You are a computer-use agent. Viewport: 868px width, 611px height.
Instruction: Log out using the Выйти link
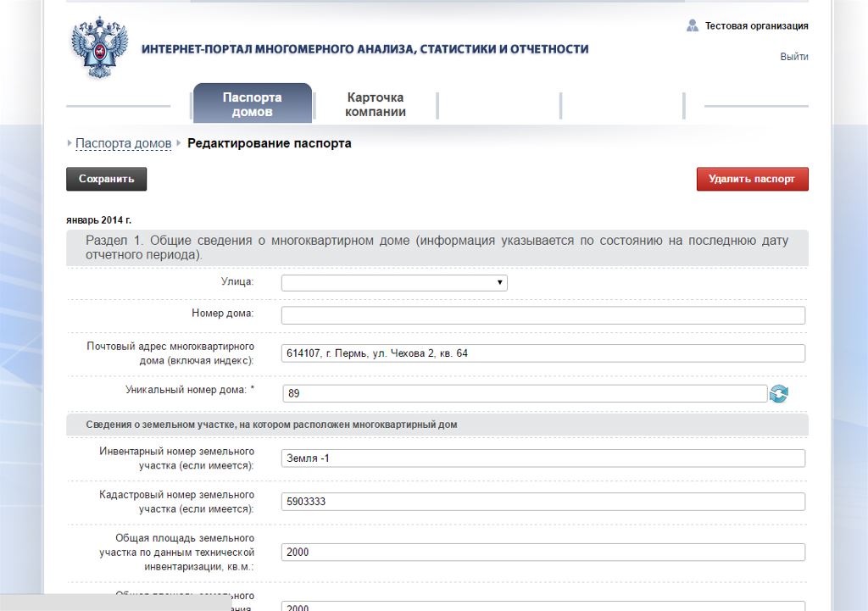point(793,57)
